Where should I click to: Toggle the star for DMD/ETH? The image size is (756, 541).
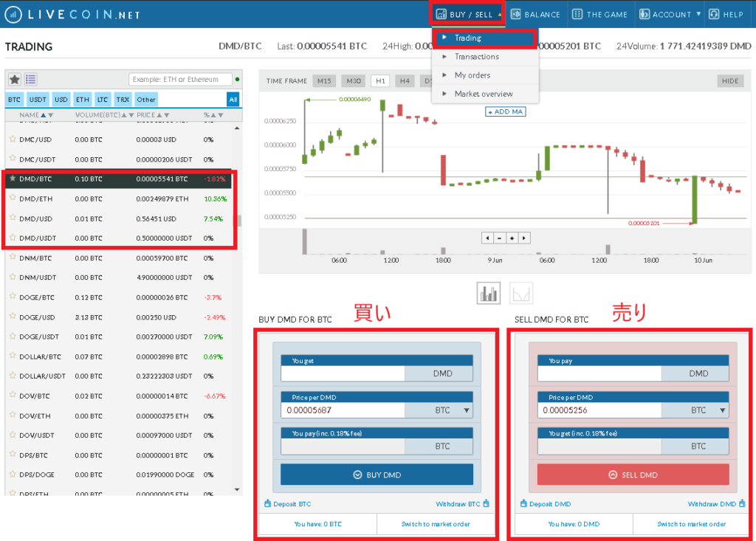(x=13, y=199)
